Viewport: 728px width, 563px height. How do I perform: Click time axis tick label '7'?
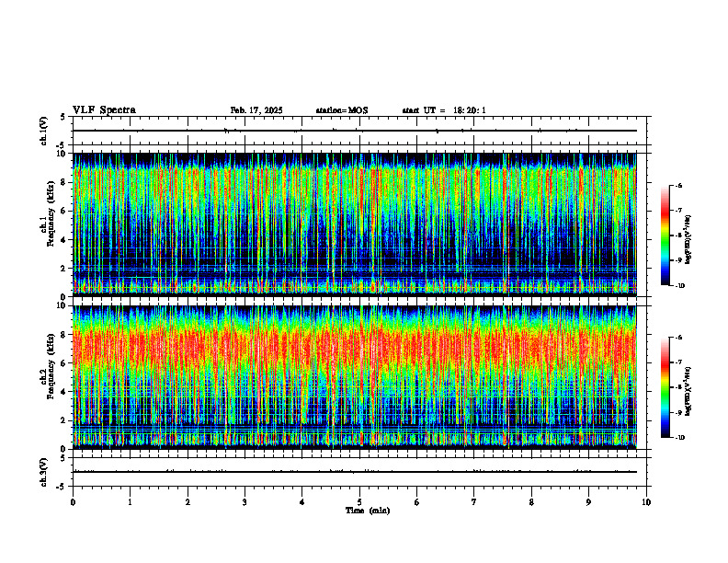(x=474, y=502)
